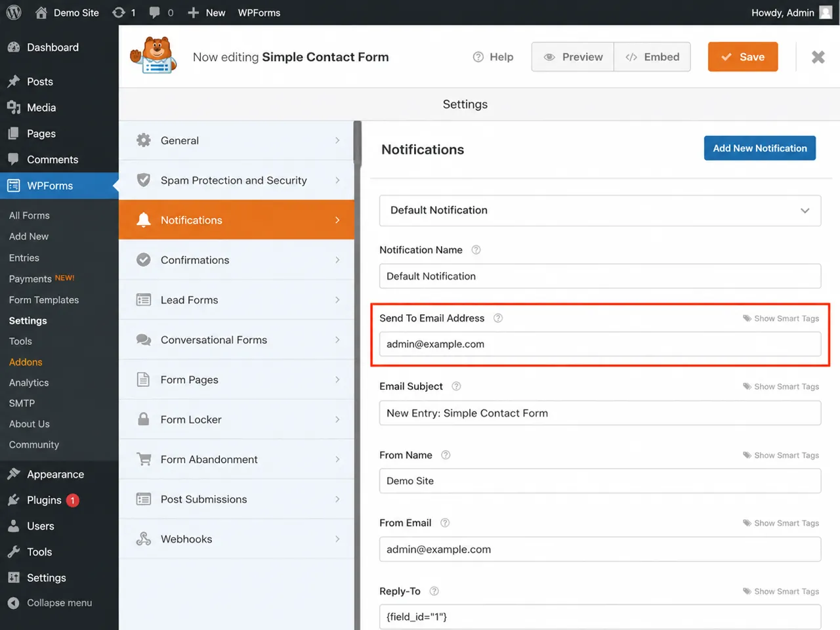This screenshot has width=840, height=630.
Task: Click the Notification Name input field
Action: click(600, 276)
